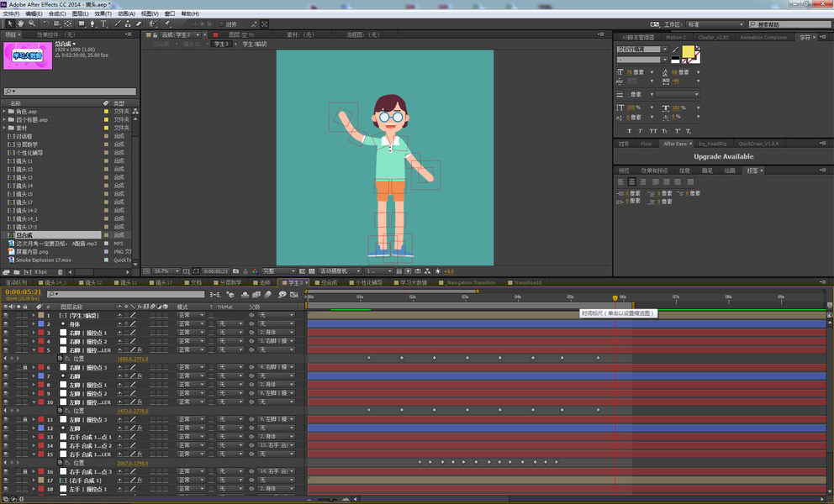This screenshot has height=504, width=834.
Task: Click the yellow fill color swatch
Action: click(688, 51)
